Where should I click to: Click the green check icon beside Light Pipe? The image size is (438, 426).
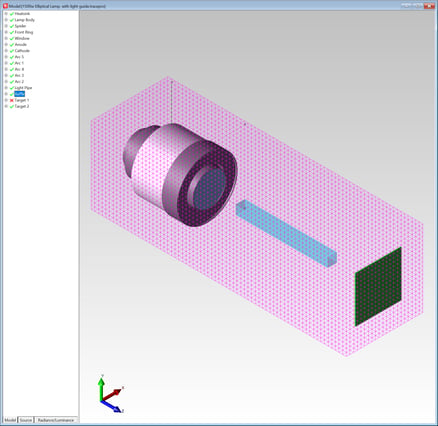(x=12, y=88)
